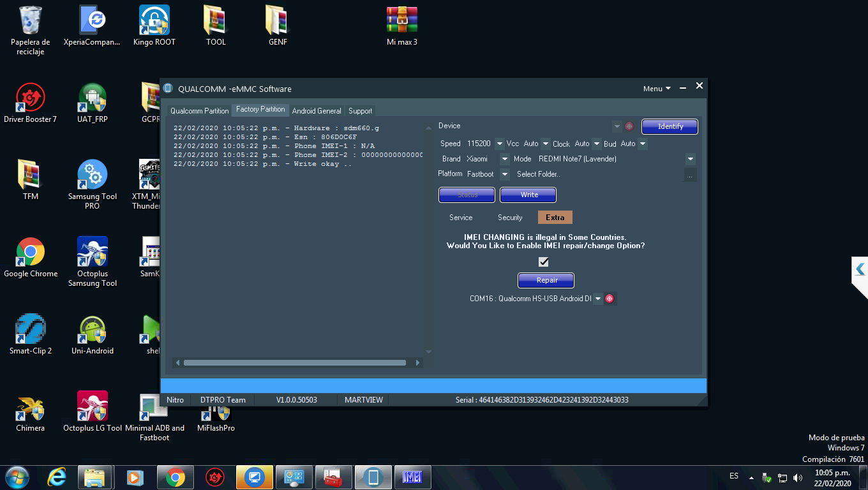The height and width of the screenshot is (490, 868).
Task: Click the red refresh icon beside Device dropdown
Action: [x=629, y=126]
